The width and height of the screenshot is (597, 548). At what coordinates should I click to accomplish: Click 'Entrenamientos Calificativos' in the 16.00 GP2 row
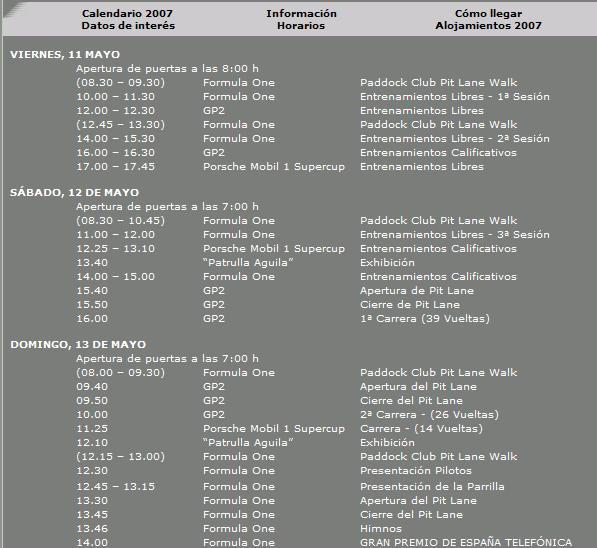[x=438, y=152]
